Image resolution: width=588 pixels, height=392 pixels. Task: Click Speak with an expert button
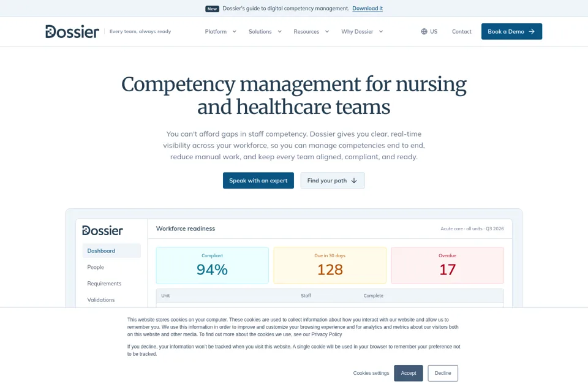258,181
